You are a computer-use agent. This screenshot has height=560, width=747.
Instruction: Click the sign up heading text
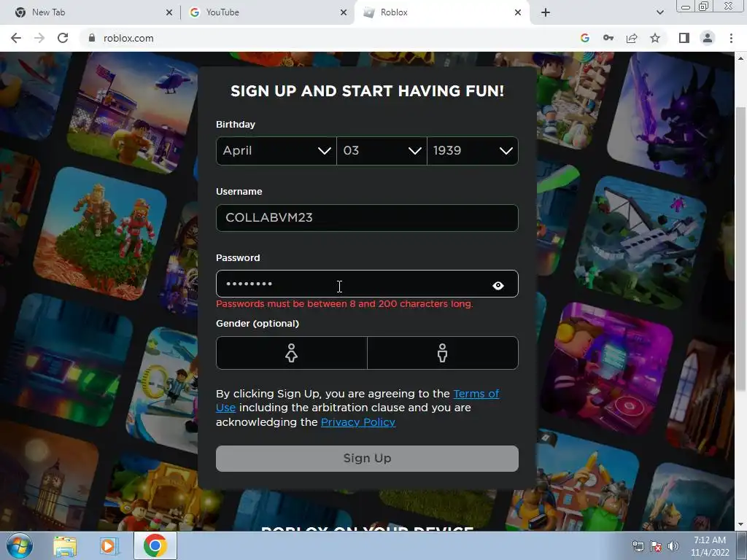pos(368,91)
